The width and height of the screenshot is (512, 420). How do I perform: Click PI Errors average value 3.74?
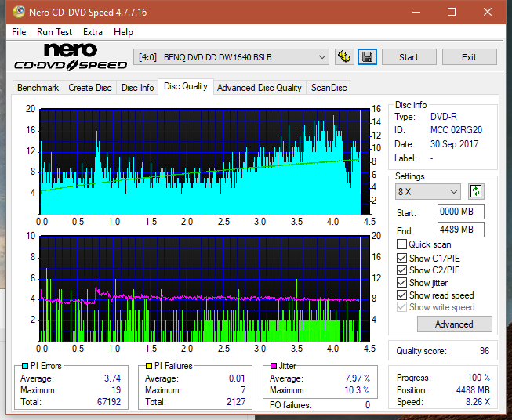tap(112, 378)
